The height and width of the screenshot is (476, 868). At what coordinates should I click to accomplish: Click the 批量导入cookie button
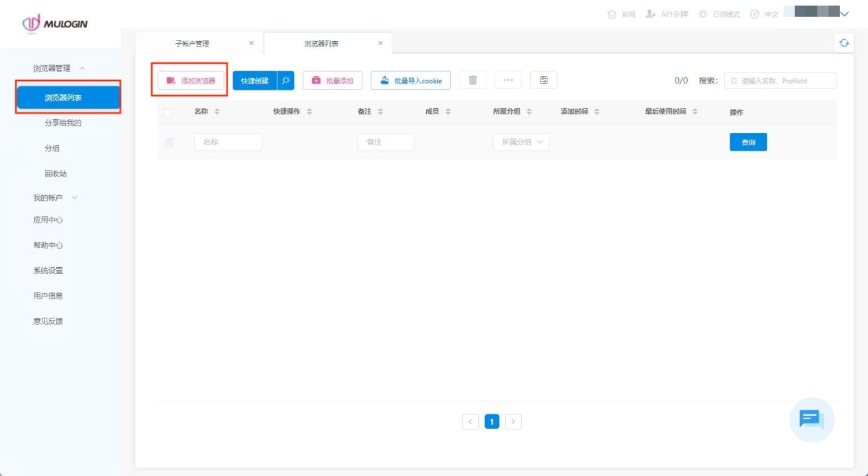pos(411,81)
